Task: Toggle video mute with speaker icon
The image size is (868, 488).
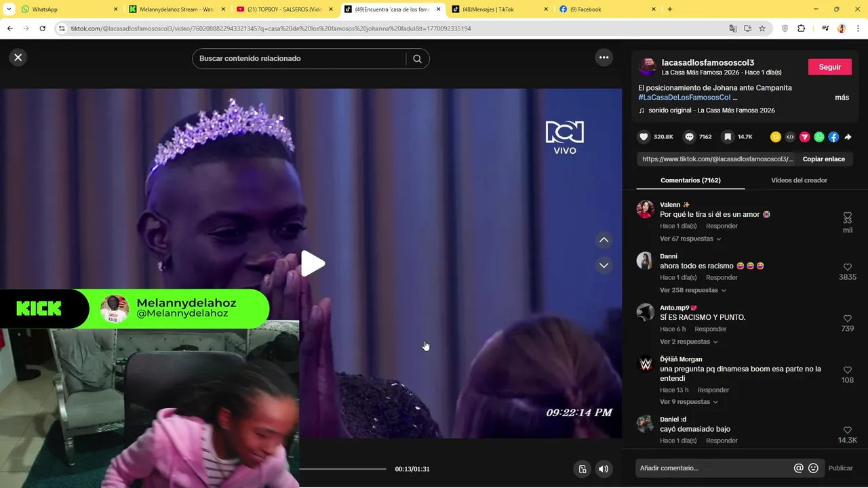Action: coord(603,469)
